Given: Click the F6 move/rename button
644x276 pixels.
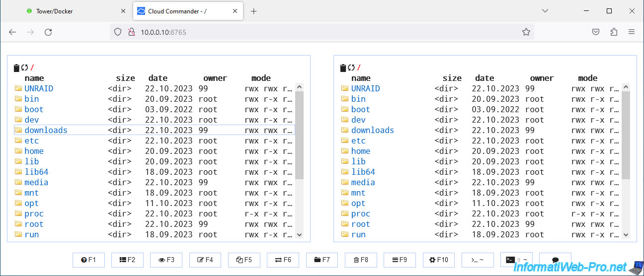Looking at the screenshot, I should tap(283, 260).
